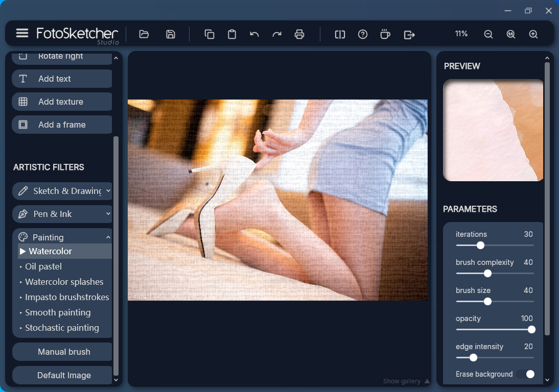Paste image from clipboard
The width and height of the screenshot is (559, 392).
point(231,34)
